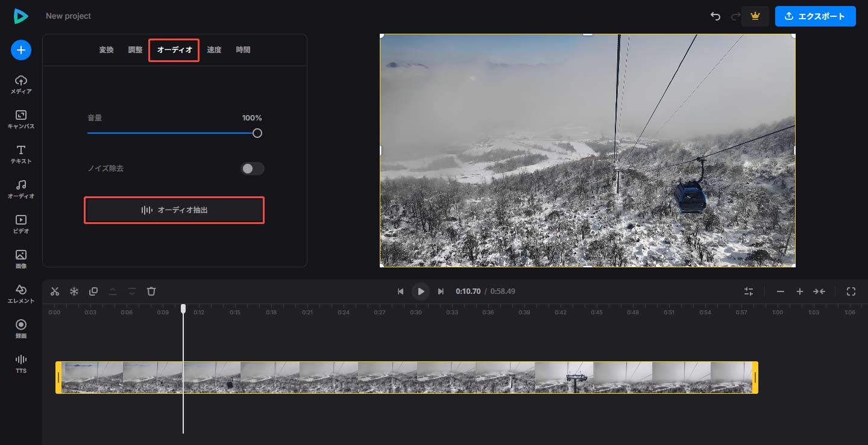
Task: Toggle the ノイズ除去 switch
Action: (253, 169)
